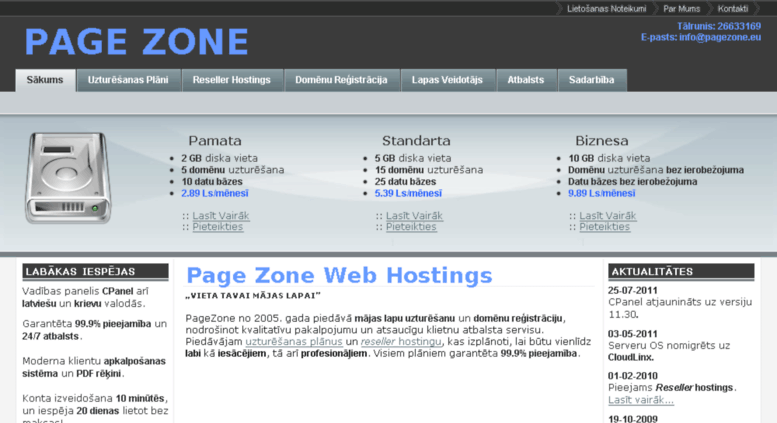
Task: Open Kontakti in top bar
Action: 732,8
